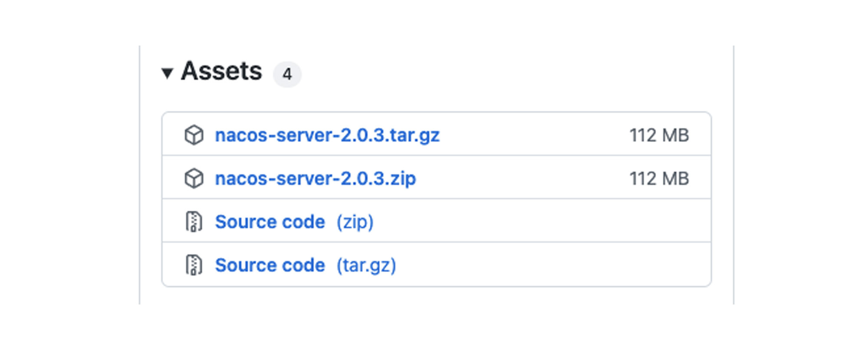Open the Source code link for zip

(270, 222)
